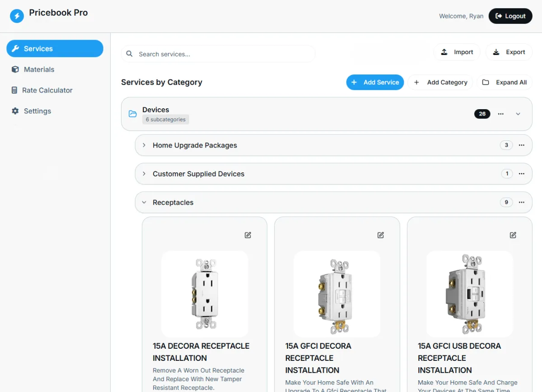Click the Services by Category heading
Screen dimensions: 542x392
coord(162,82)
